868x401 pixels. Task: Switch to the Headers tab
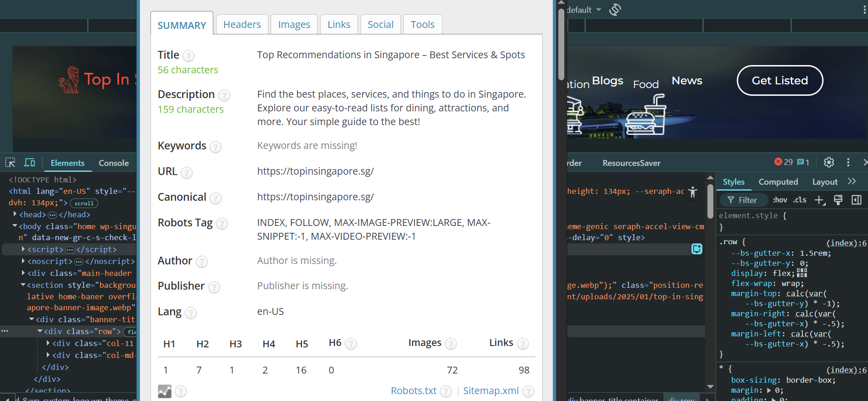pos(242,25)
